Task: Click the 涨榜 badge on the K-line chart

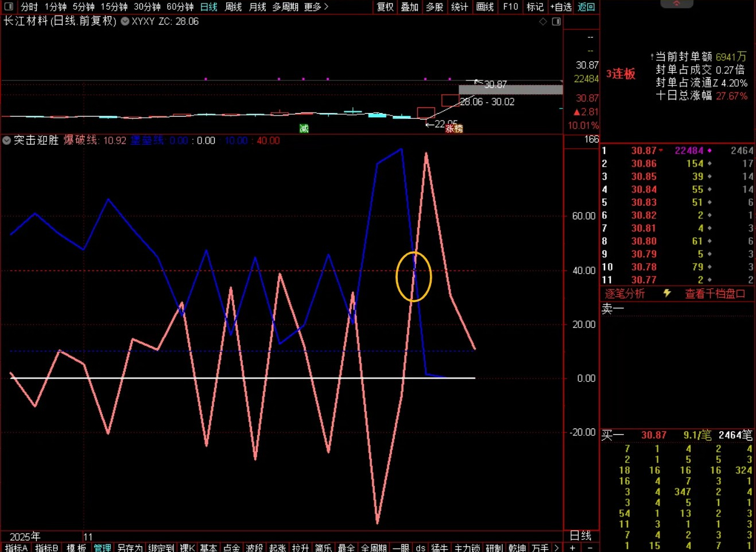Action: coord(454,129)
